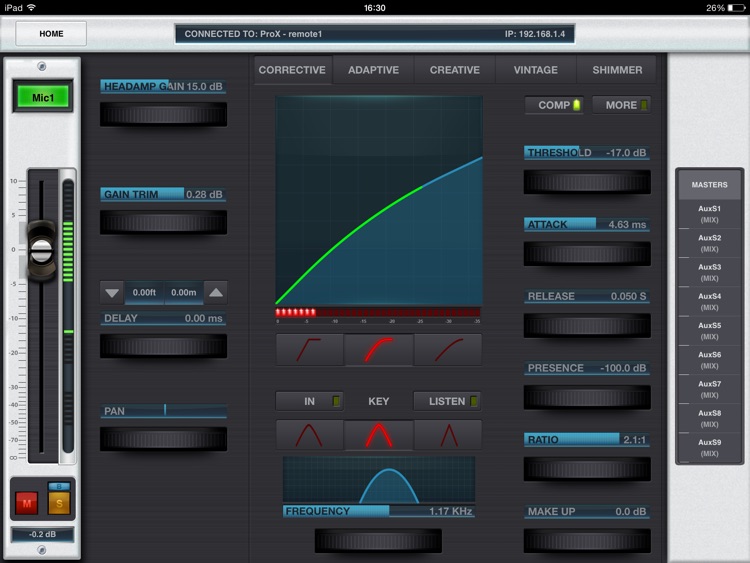Tap the PAN control wheel
The image size is (750, 563).
pyautogui.click(x=163, y=439)
